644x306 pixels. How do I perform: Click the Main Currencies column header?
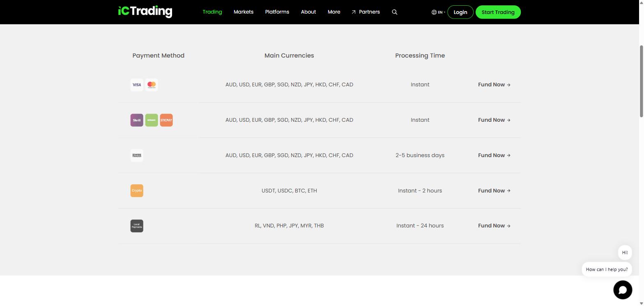coord(289,56)
